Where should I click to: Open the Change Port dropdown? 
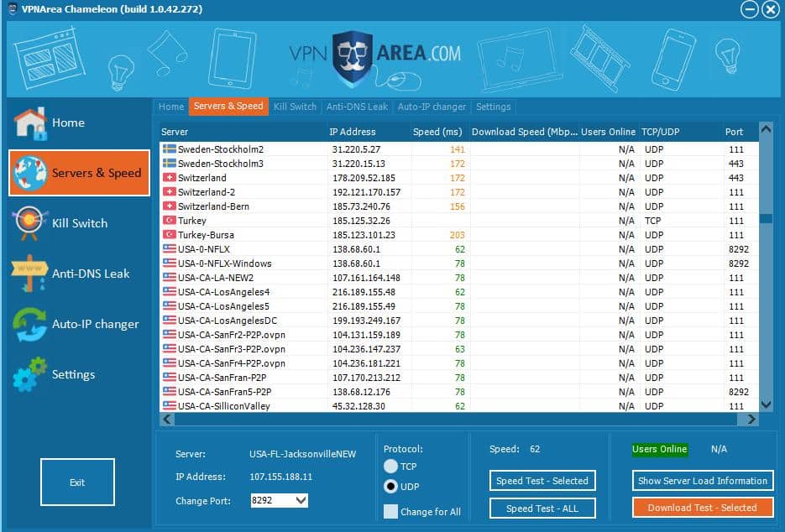[x=301, y=500]
